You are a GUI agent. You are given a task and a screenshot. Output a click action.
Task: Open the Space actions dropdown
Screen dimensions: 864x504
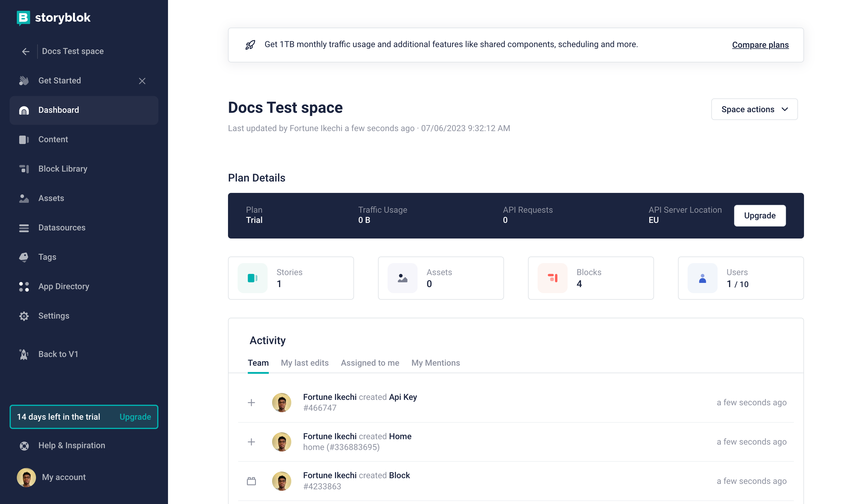(754, 109)
